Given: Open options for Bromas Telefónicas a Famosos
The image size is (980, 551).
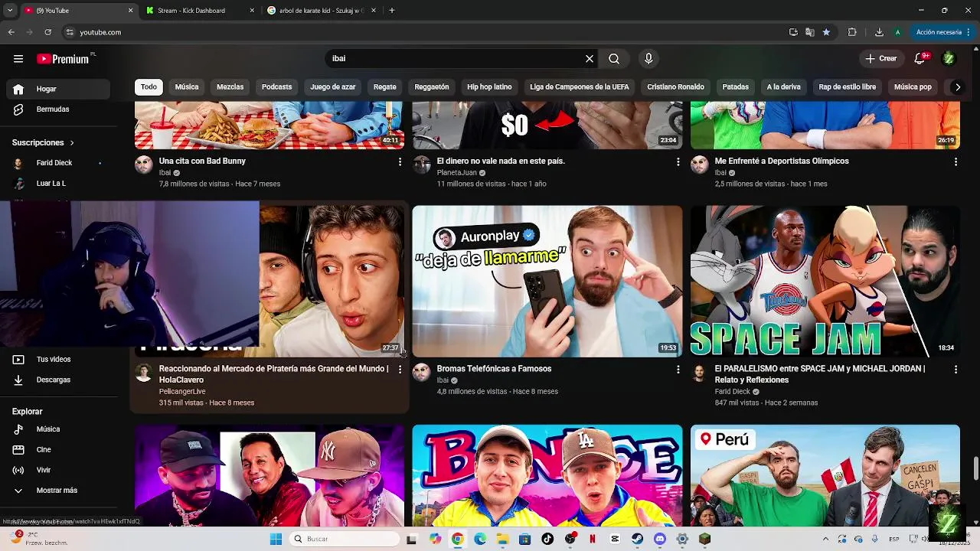Looking at the screenshot, I should (678, 370).
